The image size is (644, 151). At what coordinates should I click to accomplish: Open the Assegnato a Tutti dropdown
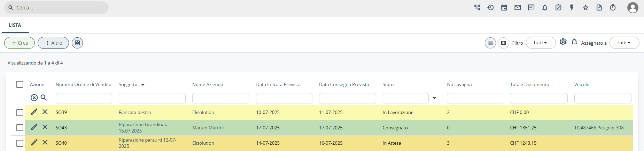(624, 43)
